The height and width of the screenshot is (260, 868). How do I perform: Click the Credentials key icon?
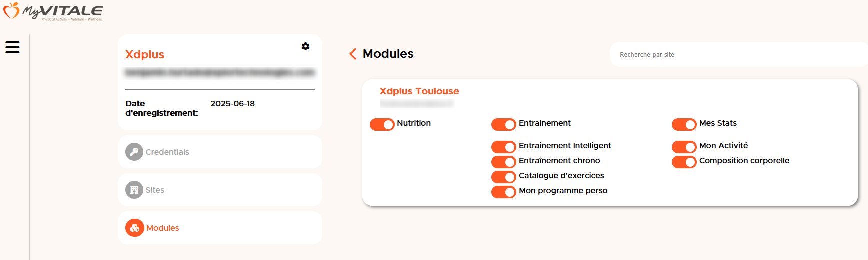[x=134, y=152]
